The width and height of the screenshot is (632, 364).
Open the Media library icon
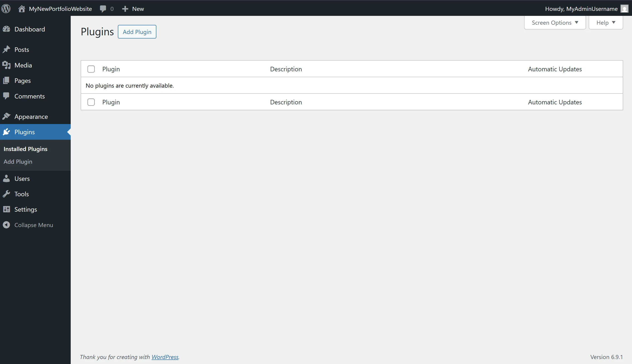click(7, 65)
